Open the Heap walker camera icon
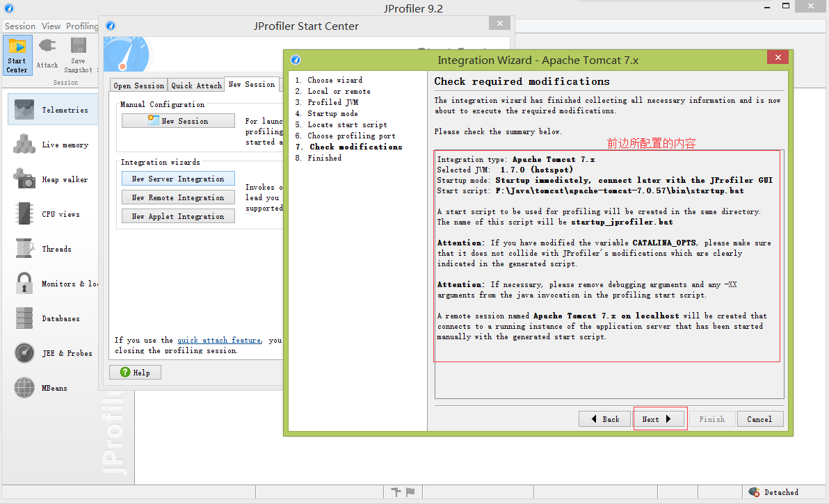829x504 pixels. coord(24,179)
